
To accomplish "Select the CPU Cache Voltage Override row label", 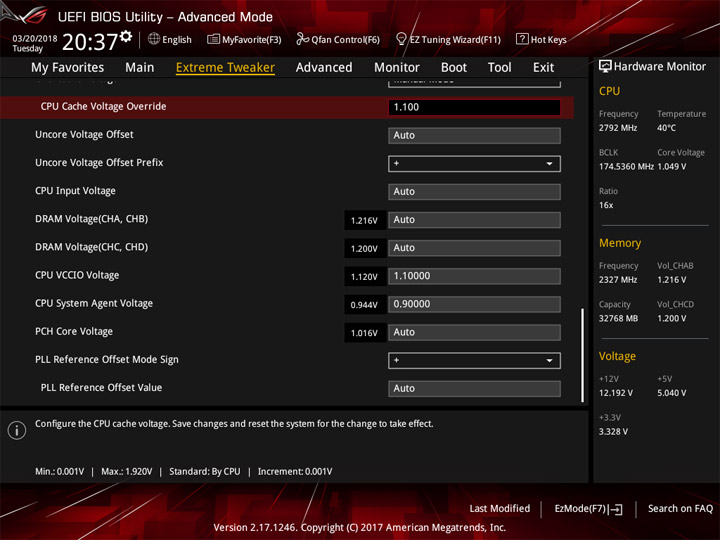I will [103, 106].
